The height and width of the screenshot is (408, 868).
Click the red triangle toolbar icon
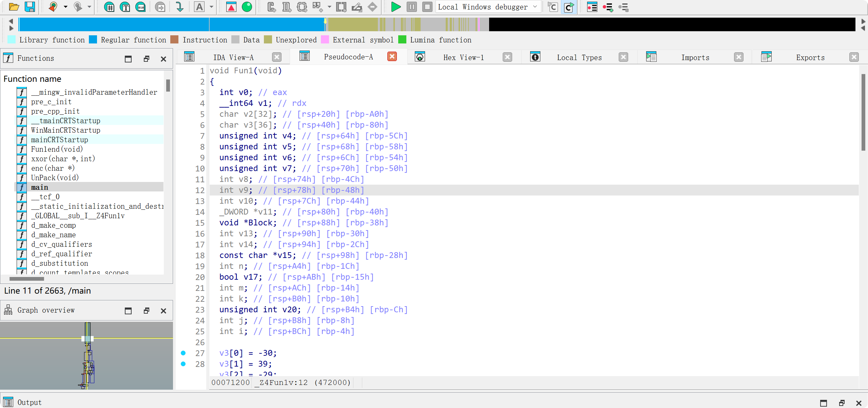(231, 7)
